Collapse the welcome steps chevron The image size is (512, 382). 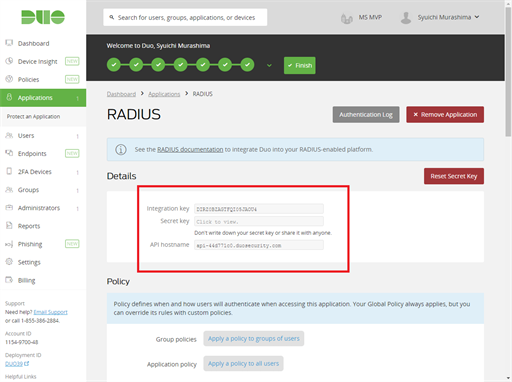269,65
